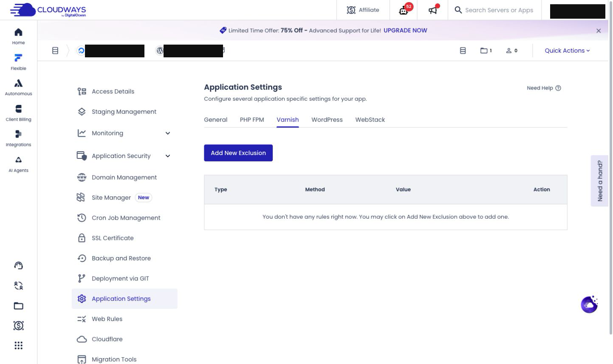
Task: Open the announcements megaphone icon
Action: coord(433,10)
